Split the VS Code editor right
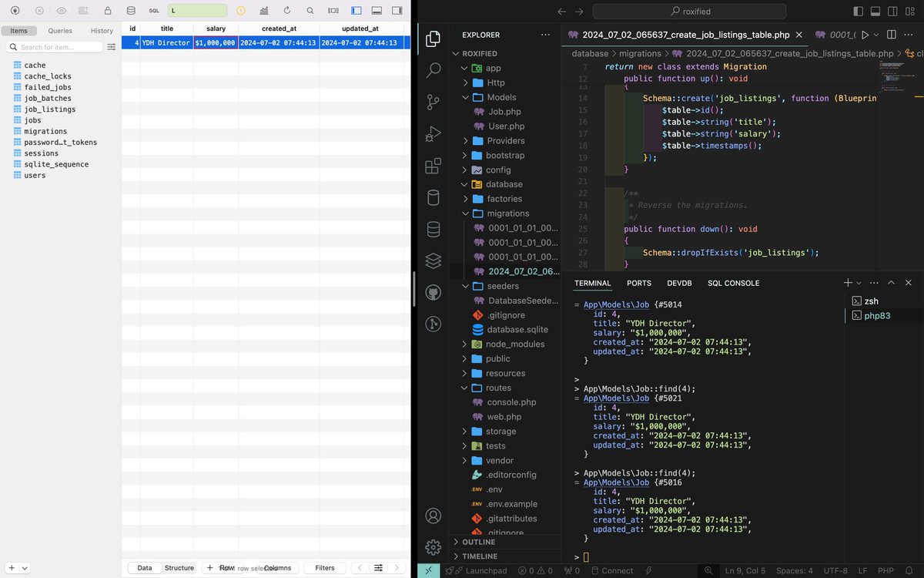This screenshot has height=578, width=924. [x=891, y=35]
